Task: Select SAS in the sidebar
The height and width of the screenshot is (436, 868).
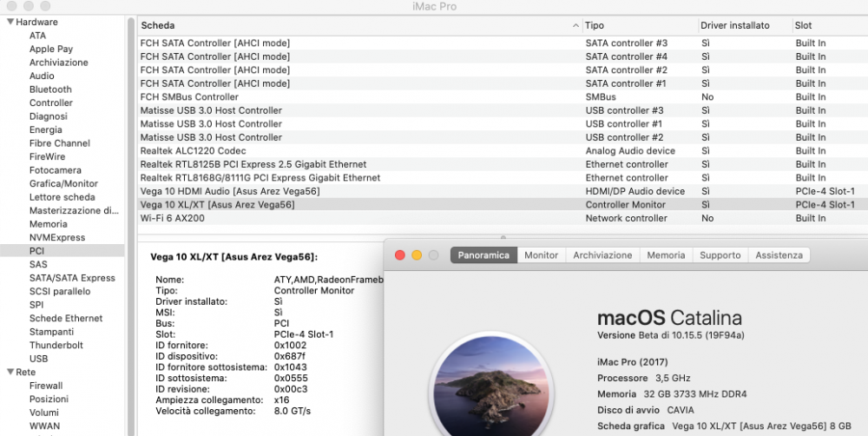Action: [x=38, y=264]
